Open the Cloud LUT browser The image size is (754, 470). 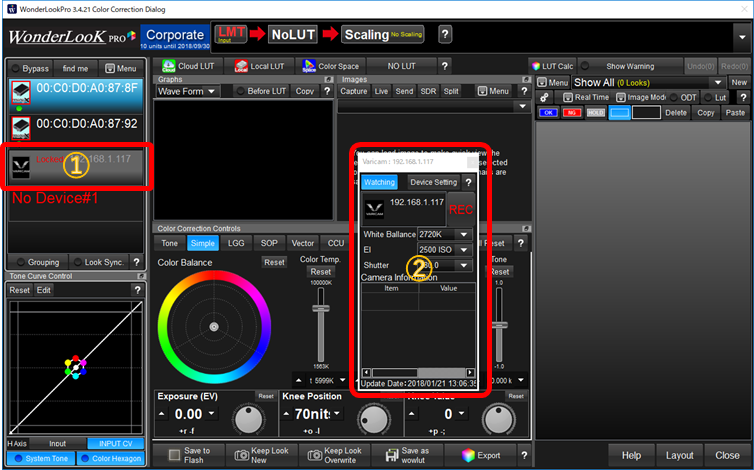click(188, 66)
